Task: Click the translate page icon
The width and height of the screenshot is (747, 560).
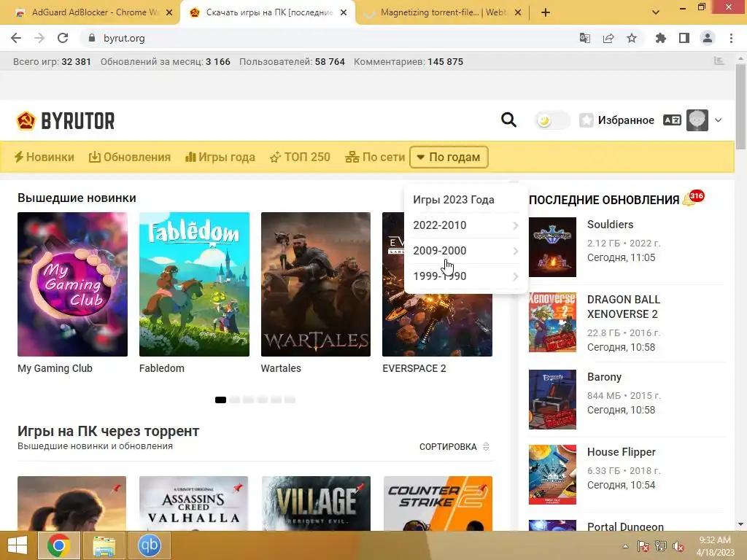Action: (x=584, y=38)
